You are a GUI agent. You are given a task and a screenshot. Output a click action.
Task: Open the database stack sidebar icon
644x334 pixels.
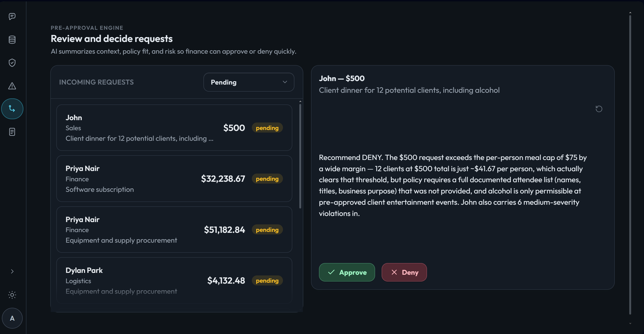coord(12,40)
